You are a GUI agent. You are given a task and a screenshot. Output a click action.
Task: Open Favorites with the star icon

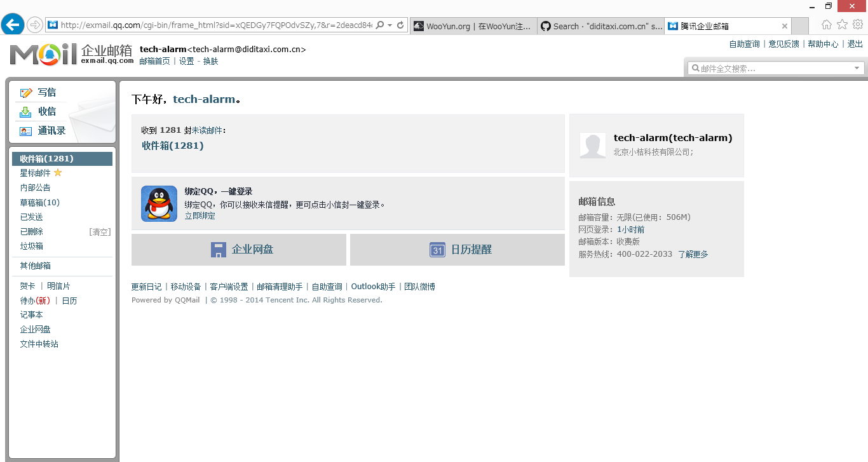click(x=842, y=25)
